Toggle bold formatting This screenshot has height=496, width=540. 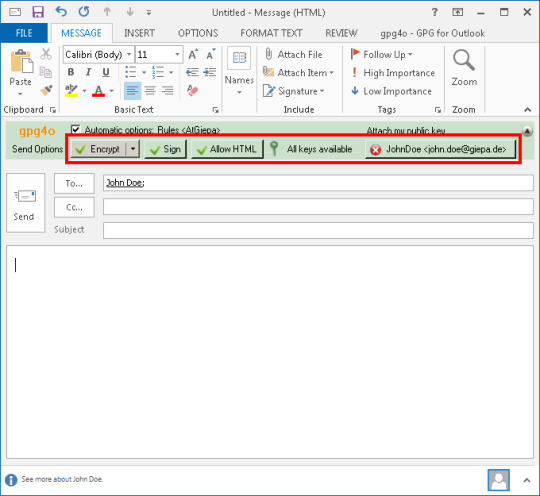pyautogui.click(x=71, y=72)
